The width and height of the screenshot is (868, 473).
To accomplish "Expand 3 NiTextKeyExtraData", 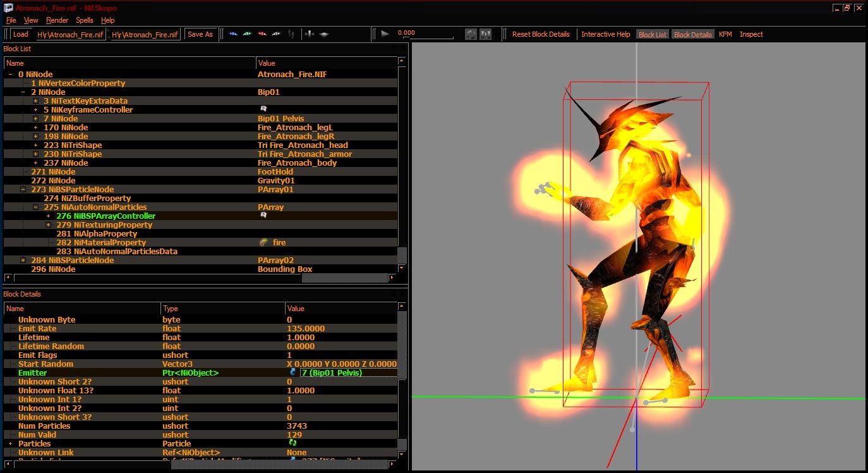I will click(x=36, y=101).
